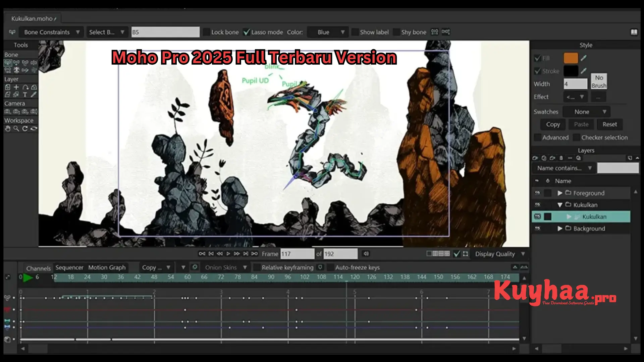This screenshot has height=362, width=644.
Task: Click the Reset button in Style panel
Action: click(x=609, y=124)
